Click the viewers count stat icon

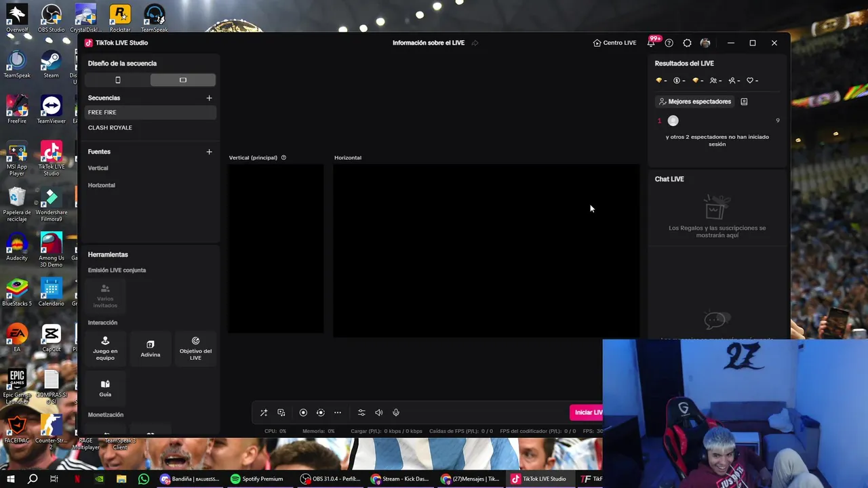click(x=715, y=81)
